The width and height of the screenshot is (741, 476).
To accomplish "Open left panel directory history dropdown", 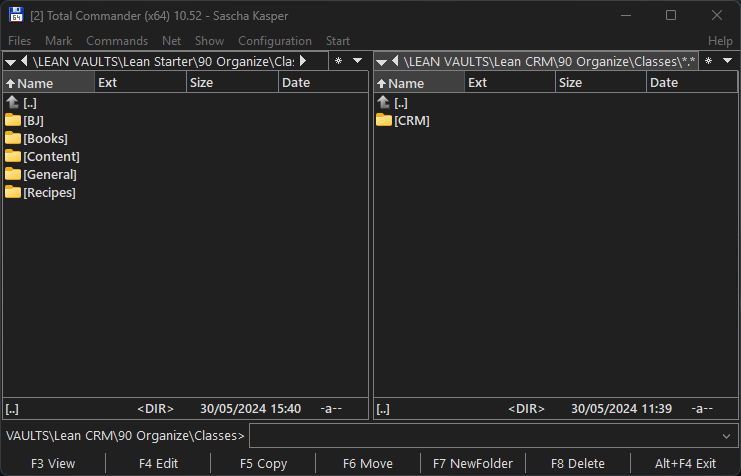I will click(x=358, y=61).
